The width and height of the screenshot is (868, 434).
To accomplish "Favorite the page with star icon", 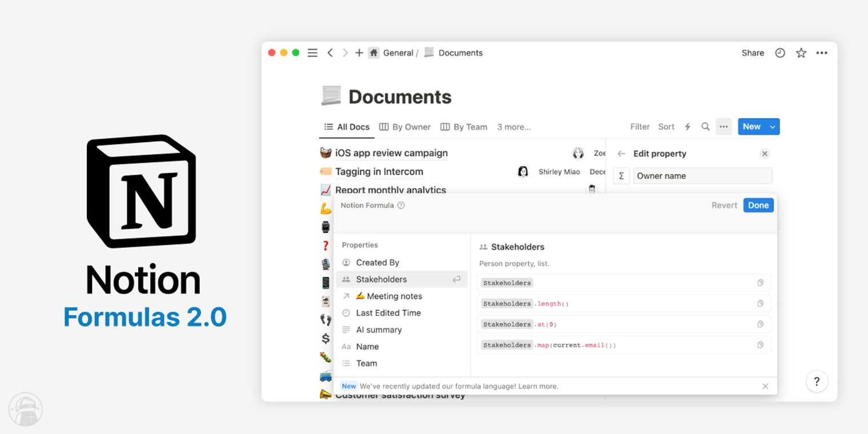I will [x=801, y=53].
